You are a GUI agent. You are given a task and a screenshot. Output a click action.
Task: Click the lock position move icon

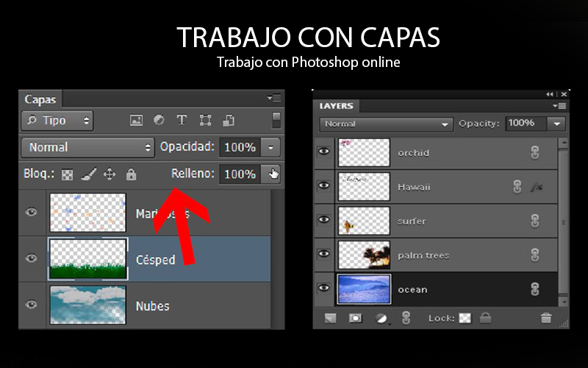pyautogui.click(x=110, y=174)
